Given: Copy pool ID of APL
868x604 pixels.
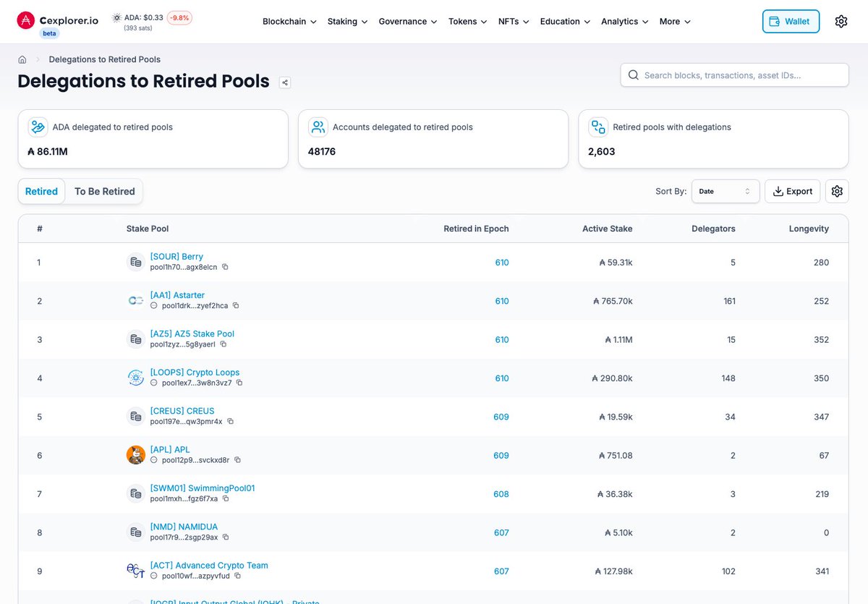Looking at the screenshot, I should [x=237, y=460].
